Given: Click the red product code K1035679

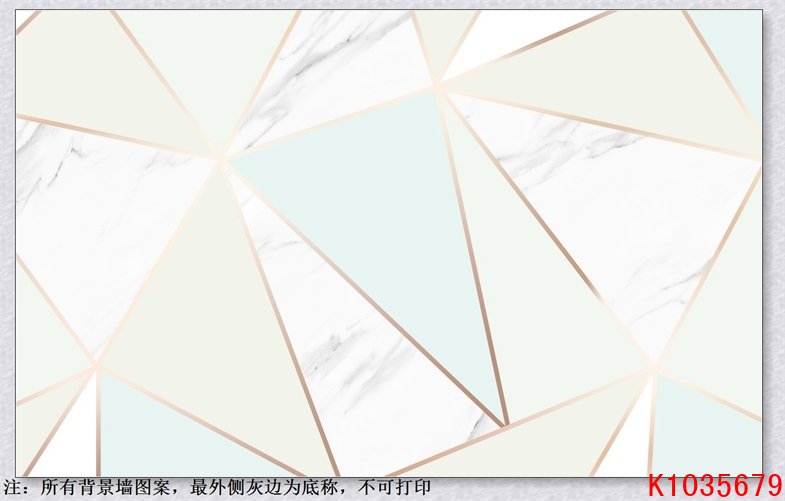Looking at the screenshot, I should (x=715, y=486).
